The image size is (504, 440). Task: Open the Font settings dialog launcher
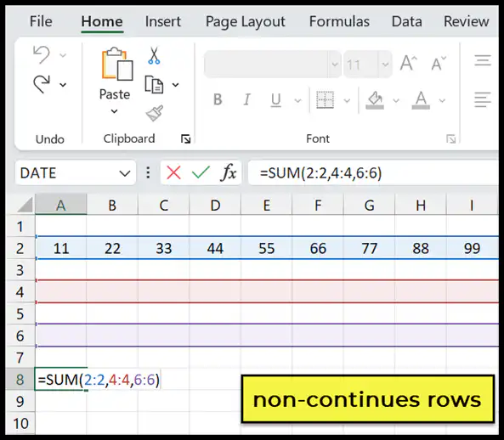[451, 139]
